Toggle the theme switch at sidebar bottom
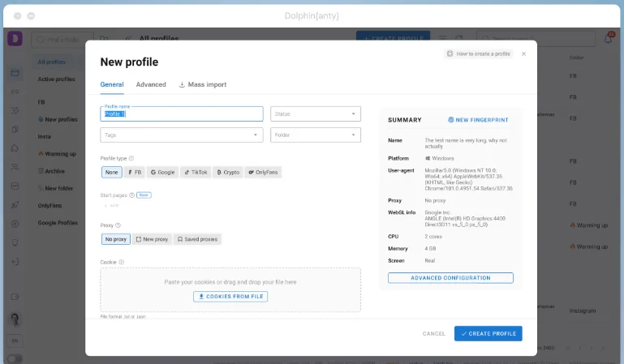 click(15, 359)
